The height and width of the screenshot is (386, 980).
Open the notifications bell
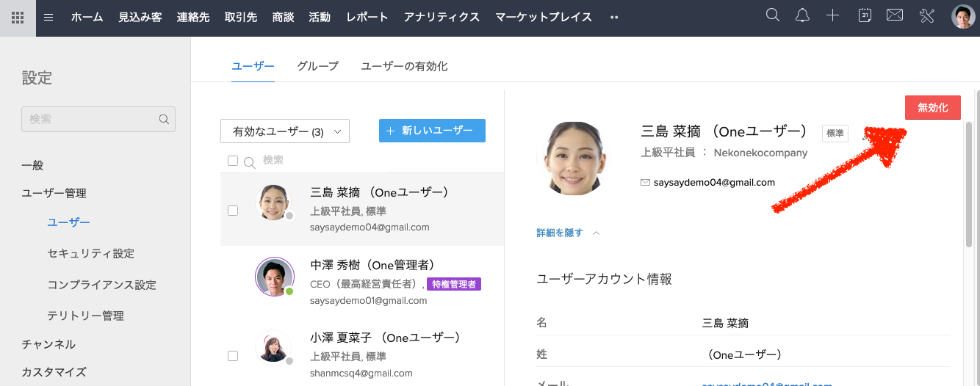tap(802, 15)
